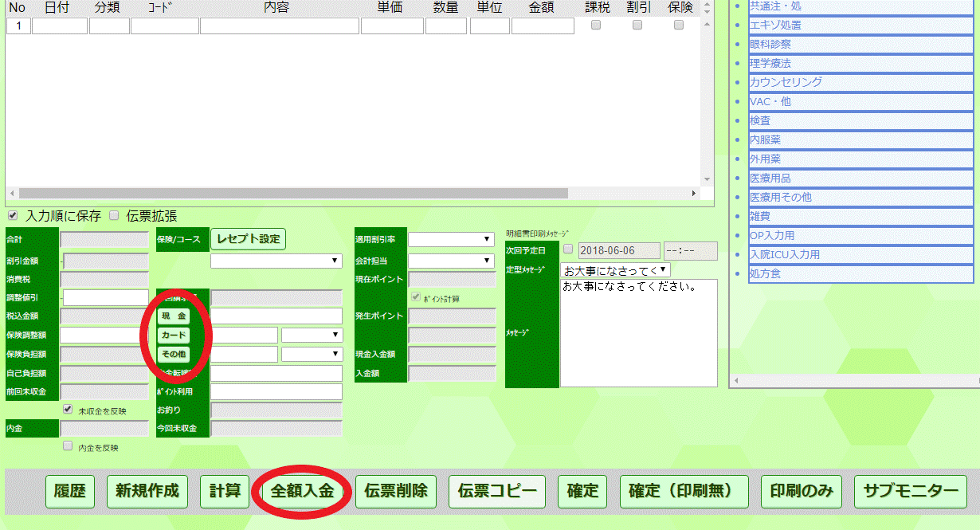The width and height of the screenshot is (980, 530).
Task: Open the 保険/コース dropdown
Action: pyautogui.click(x=276, y=261)
